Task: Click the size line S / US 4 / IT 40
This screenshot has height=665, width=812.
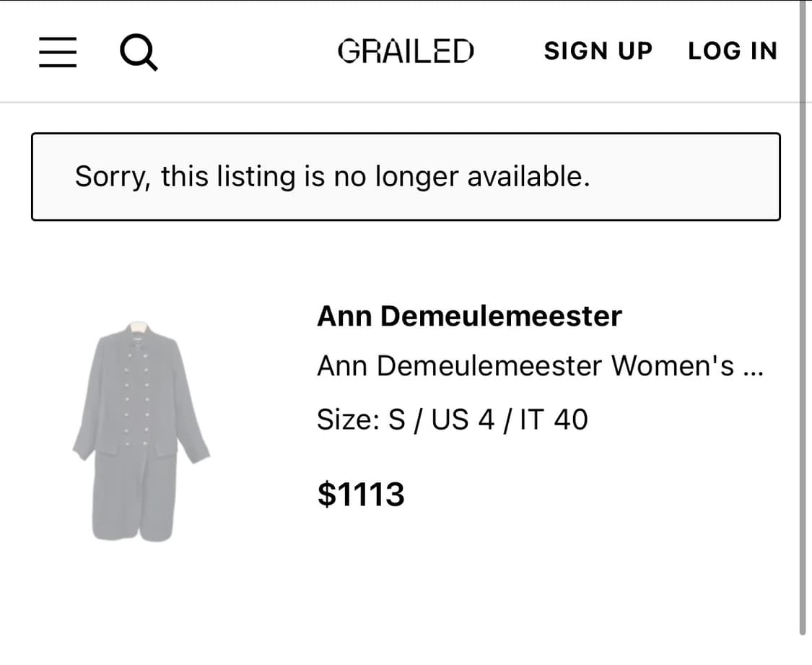Action: click(x=452, y=420)
